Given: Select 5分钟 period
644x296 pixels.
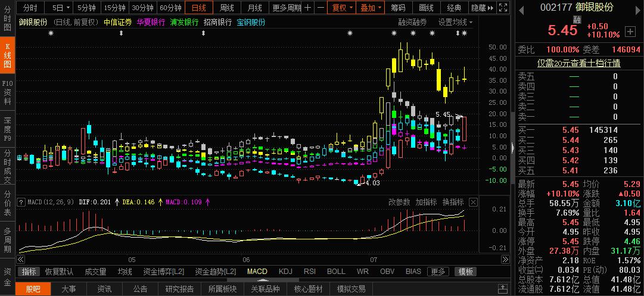Looking at the screenshot, I should [88, 7].
